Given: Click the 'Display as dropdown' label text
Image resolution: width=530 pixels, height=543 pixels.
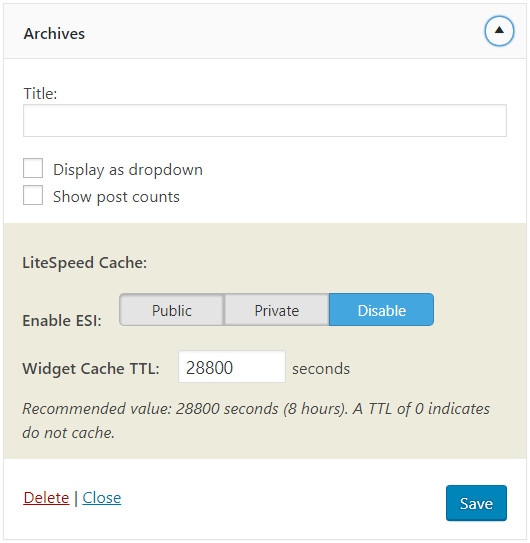Looking at the screenshot, I should click(128, 170).
